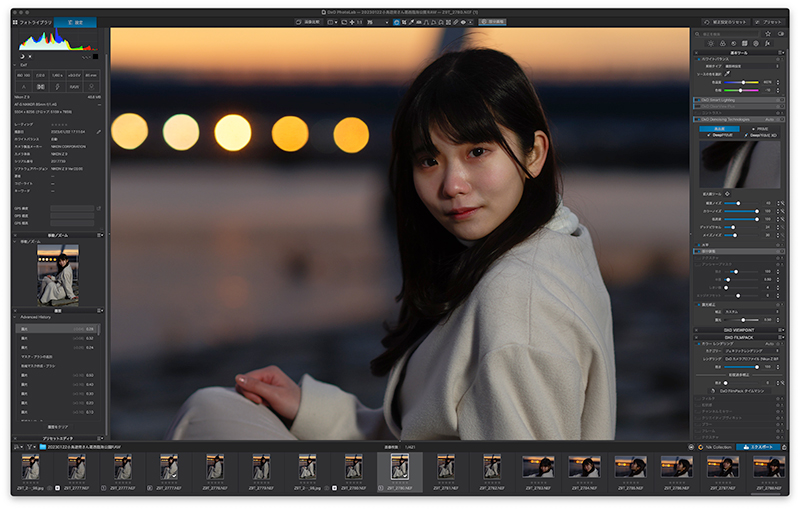Adjust the green-magenta tint slider
Viewport: 800px width, 509px height.
pyautogui.click(x=742, y=90)
